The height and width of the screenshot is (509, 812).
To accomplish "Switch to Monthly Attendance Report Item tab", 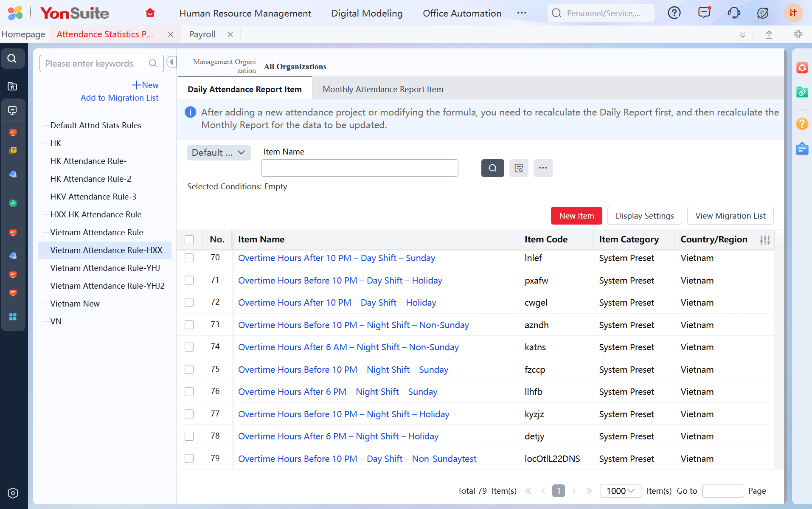I will (x=383, y=89).
